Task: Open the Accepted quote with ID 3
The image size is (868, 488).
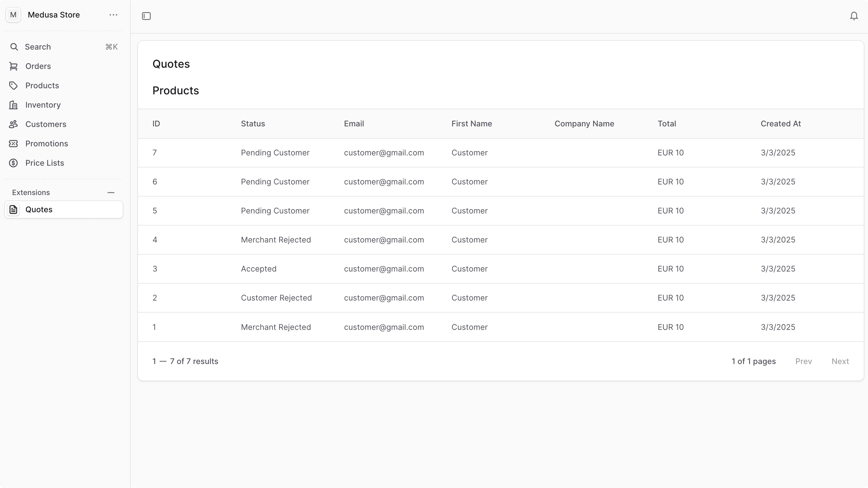Action: point(404,269)
